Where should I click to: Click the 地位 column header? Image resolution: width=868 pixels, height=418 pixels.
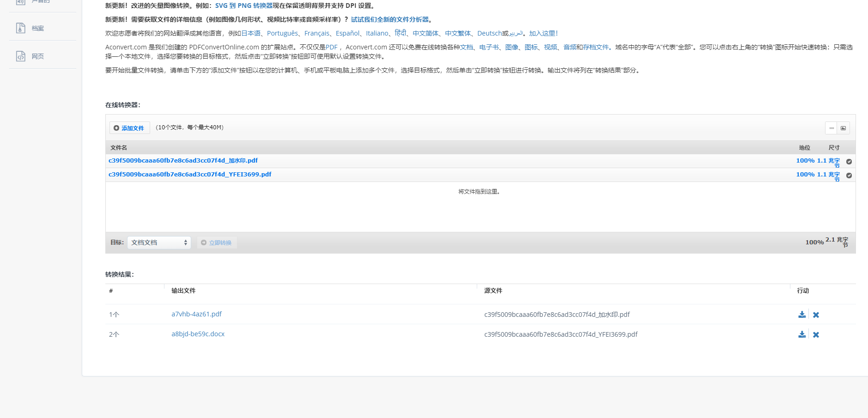point(805,148)
